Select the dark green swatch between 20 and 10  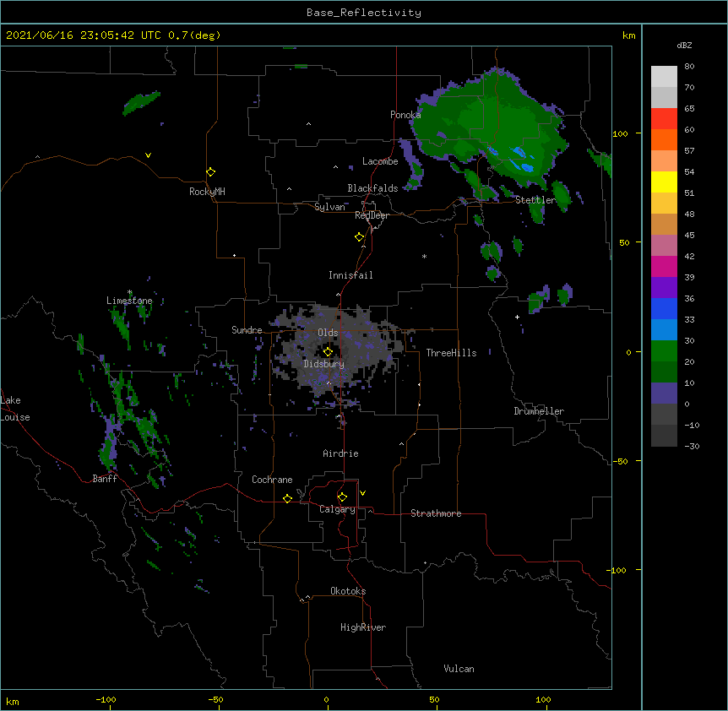(x=664, y=372)
